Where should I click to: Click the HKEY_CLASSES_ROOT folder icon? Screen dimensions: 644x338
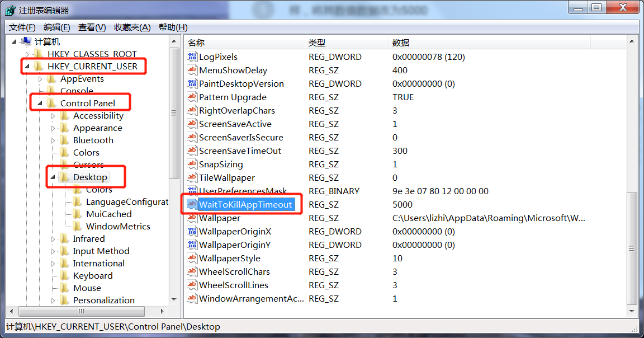tap(39, 54)
